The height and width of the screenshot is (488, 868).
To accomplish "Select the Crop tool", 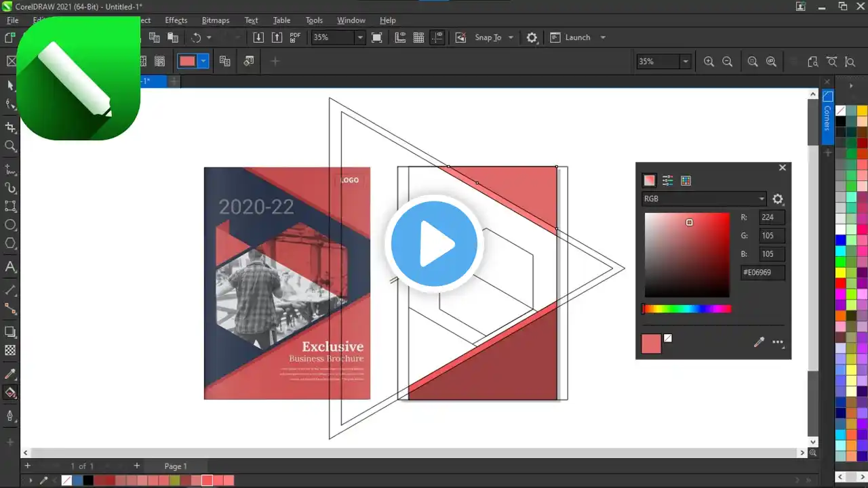I will pos(10,127).
